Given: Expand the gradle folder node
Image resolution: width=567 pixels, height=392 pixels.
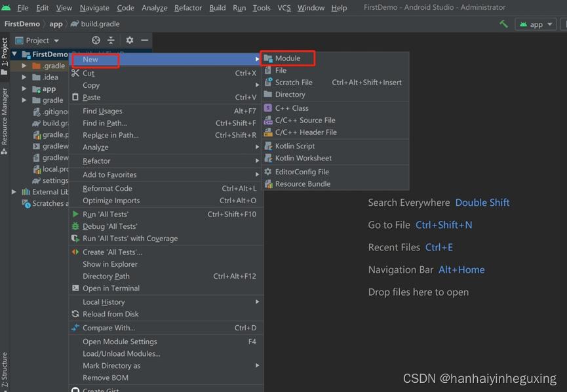Looking at the screenshot, I should tap(24, 100).
